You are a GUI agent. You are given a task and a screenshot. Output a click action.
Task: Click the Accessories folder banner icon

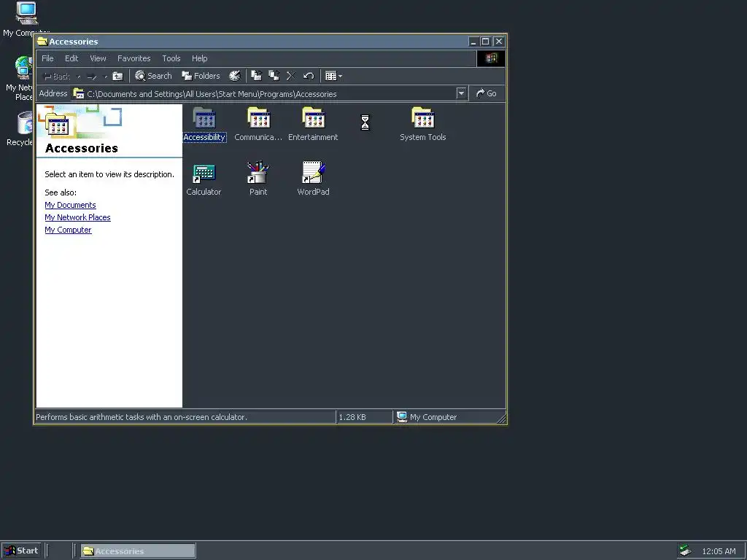[57, 125]
